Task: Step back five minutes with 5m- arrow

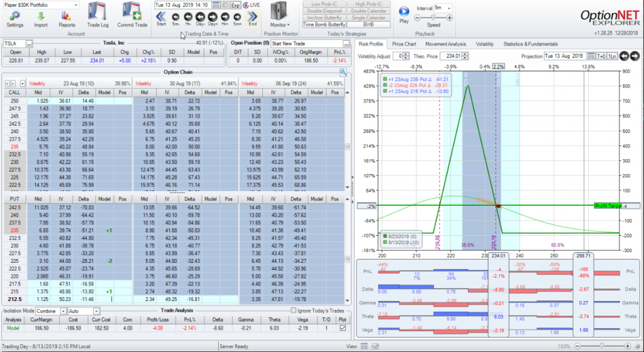Action: tap(175, 17)
